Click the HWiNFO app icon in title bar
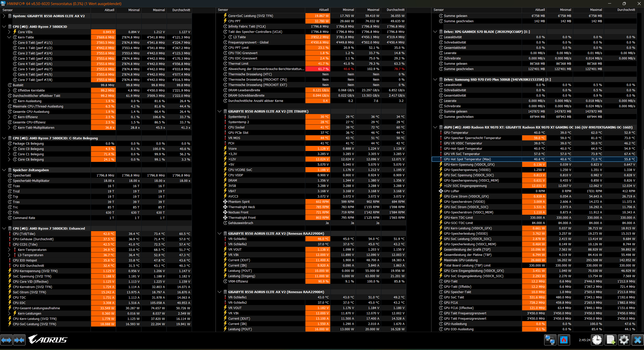Image resolution: width=644 pixels, height=350 pixels. click(x=3, y=4)
